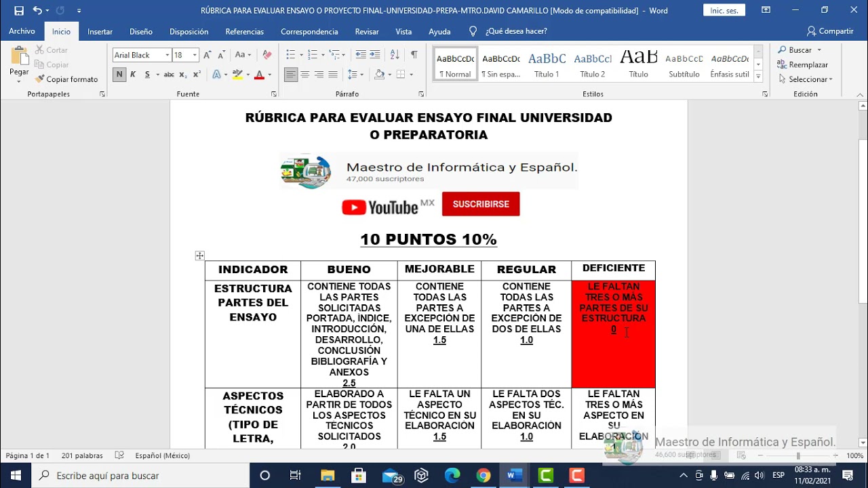Screen dimensions: 868x488
Task: Open the borders dropdown arrow
Action: tap(412, 75)
